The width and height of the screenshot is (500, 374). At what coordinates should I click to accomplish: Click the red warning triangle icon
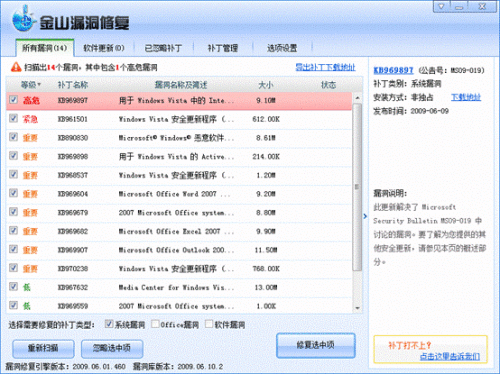pyautogui.click(x=16, y=67)
